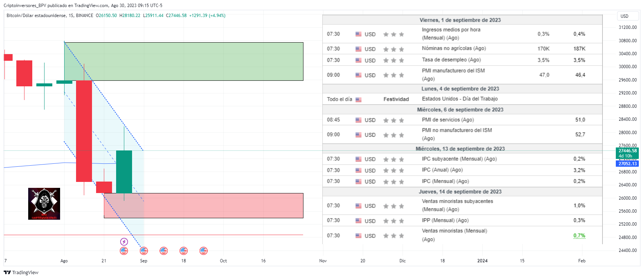Click the star rating in the IPC subyacente row
Image resolution: width=644 pixels, height=279 pixels.
(x=394, y=159)
